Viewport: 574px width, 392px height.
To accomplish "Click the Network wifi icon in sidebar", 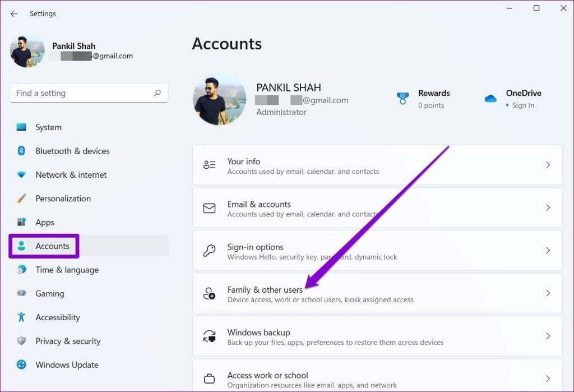I will [x=21, y=175].
